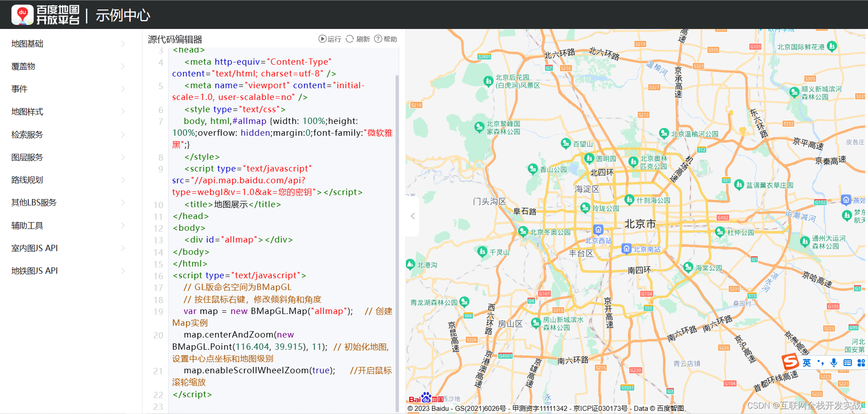
Task: Expand the 地图基础 menu item
Action: point(27,44)
